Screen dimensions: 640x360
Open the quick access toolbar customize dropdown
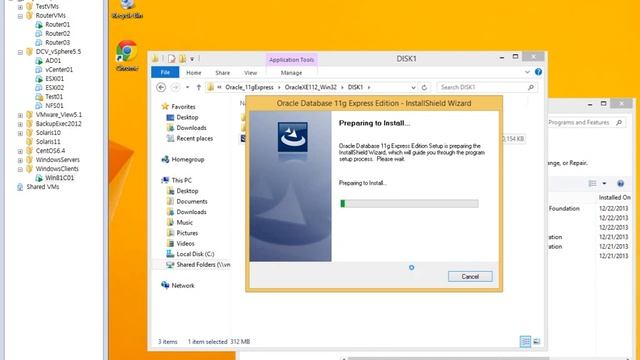tap(192, 59)
